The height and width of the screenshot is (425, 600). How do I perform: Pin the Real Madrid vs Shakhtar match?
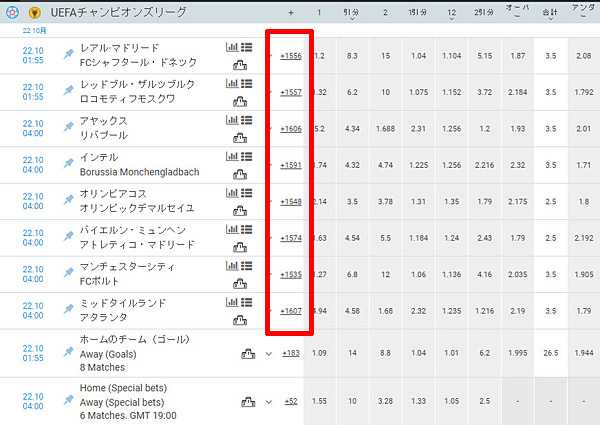pyautogui.click(x=68, y=54)
